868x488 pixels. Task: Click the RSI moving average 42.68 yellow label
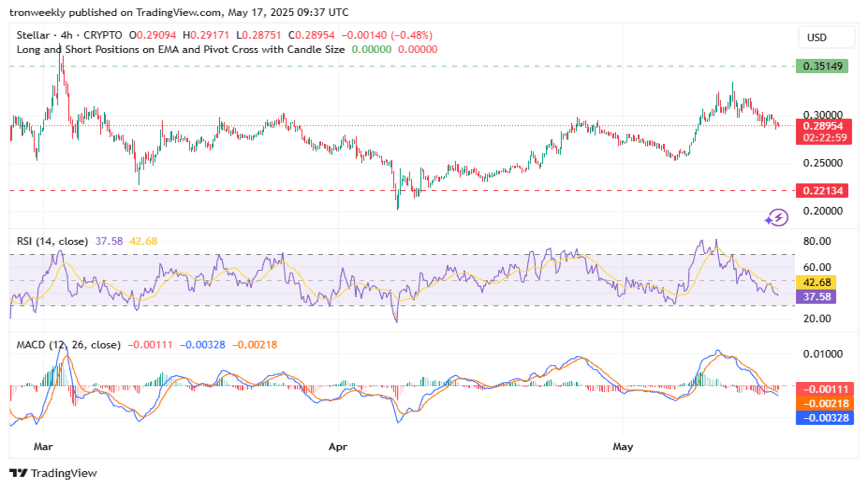point(816,282)
